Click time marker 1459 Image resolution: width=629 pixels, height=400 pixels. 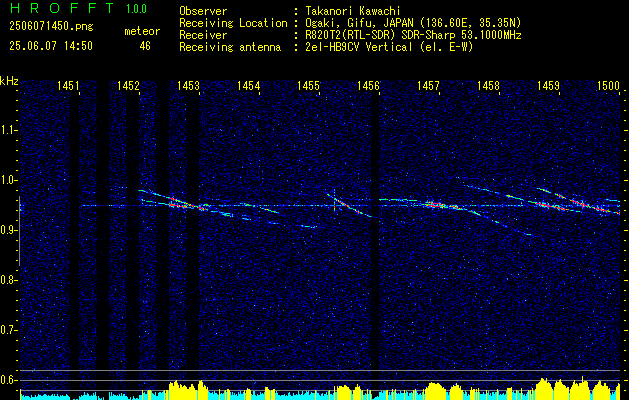(549, 85)
